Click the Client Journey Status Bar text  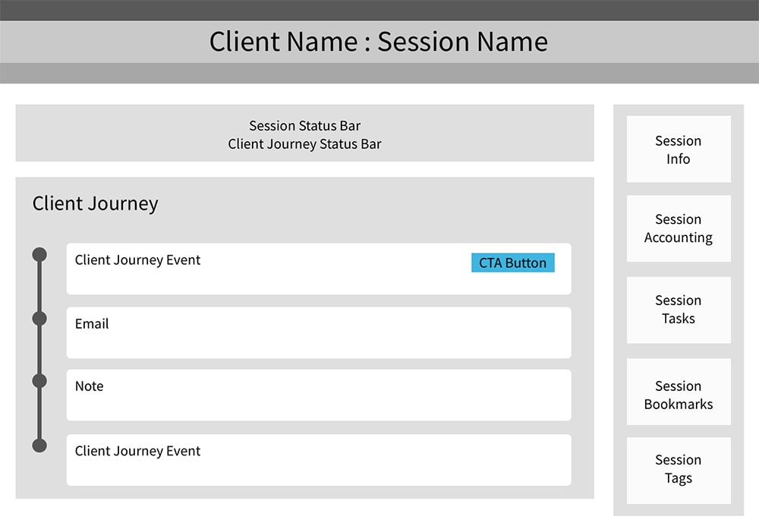[x=304, y=144]
